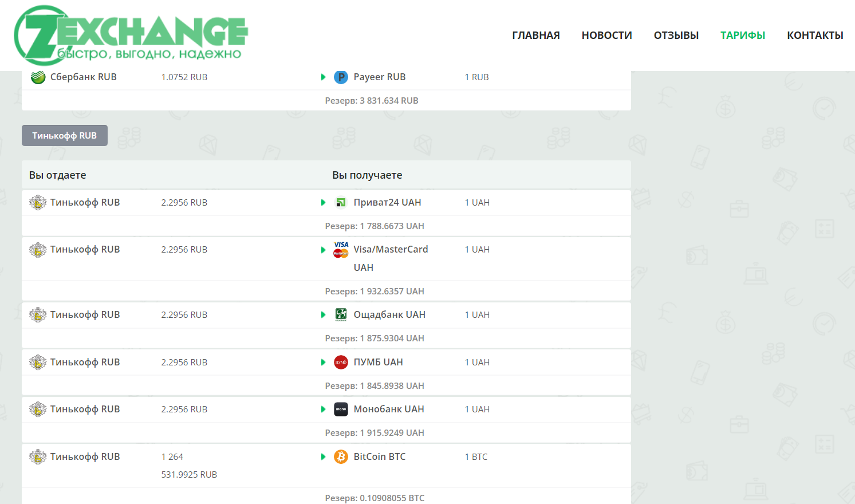The width and height of the screenshot is (855, 504).
Task: Click the Тинькофф RUB section button
Action: point(65,136)
